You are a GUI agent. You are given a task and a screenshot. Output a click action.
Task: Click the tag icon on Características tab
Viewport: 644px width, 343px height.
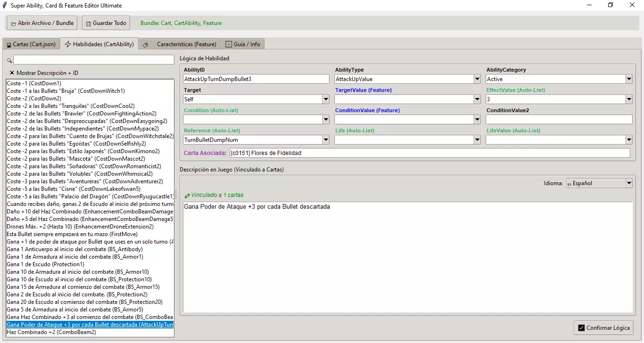[x=145, y=45]
